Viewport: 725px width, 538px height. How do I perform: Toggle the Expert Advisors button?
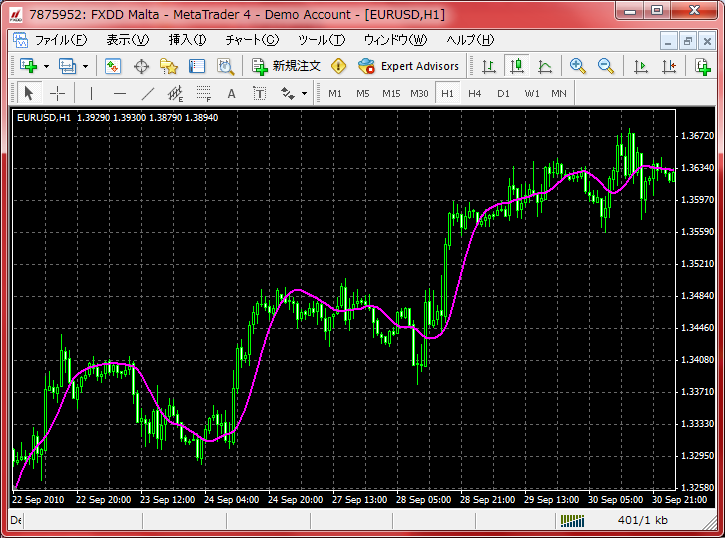coord(408,66)
